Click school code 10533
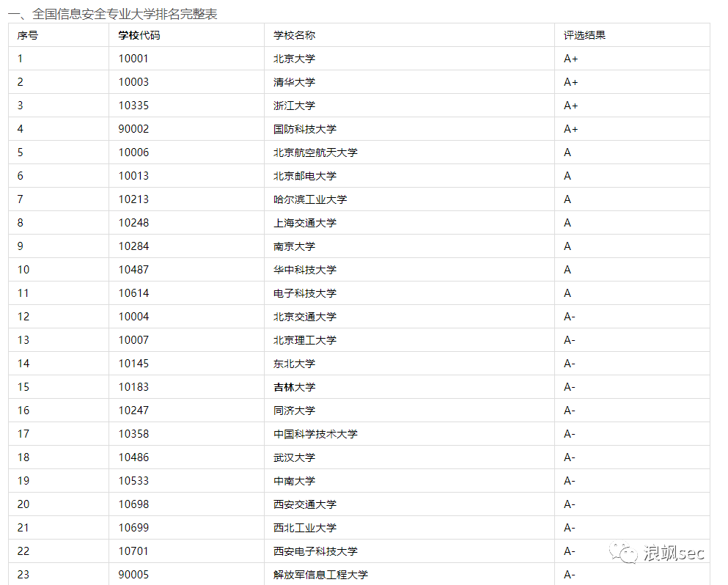 pos(133,481)
